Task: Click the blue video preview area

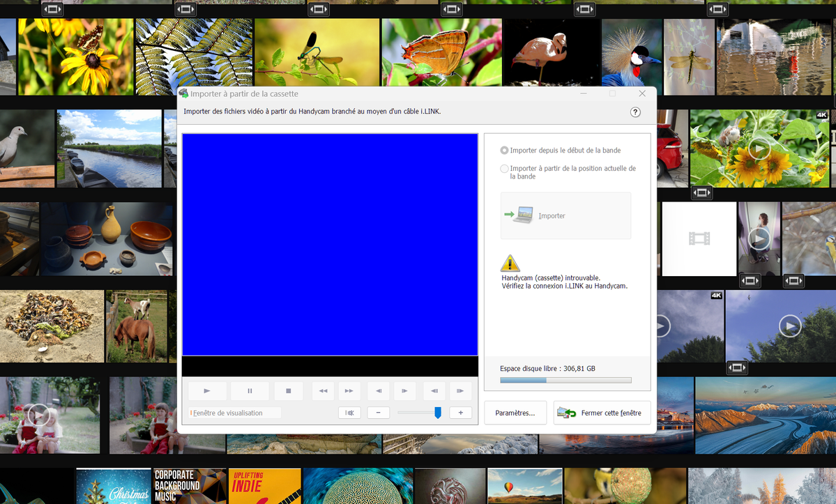Action: coord(330,244)
